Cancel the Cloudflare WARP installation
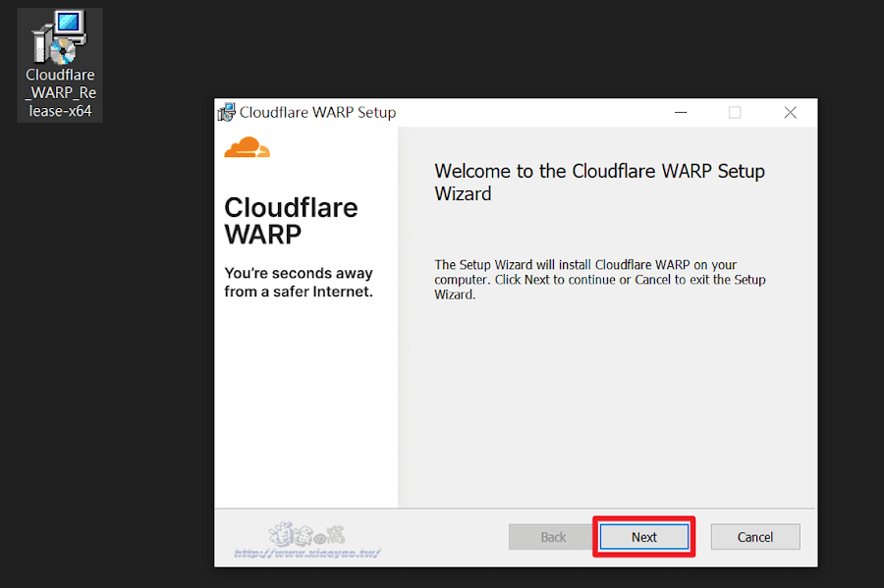Viewport: 884px width, 588px height. point(754,537)
